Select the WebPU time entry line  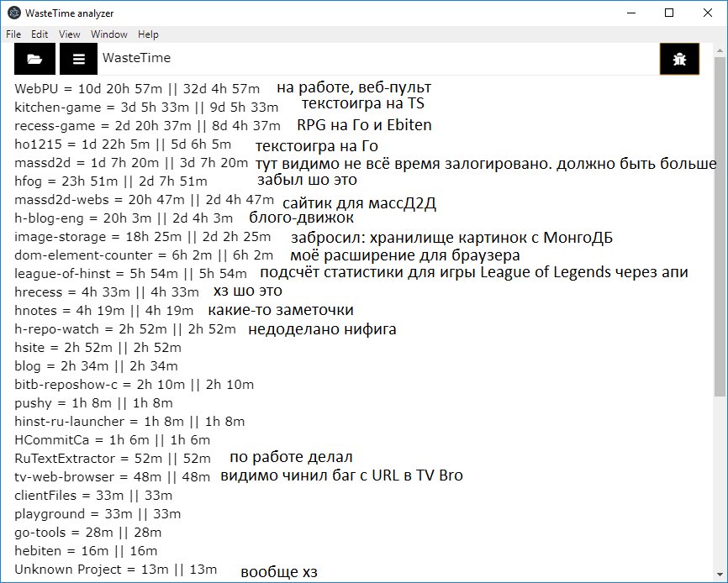coord(138,88)
